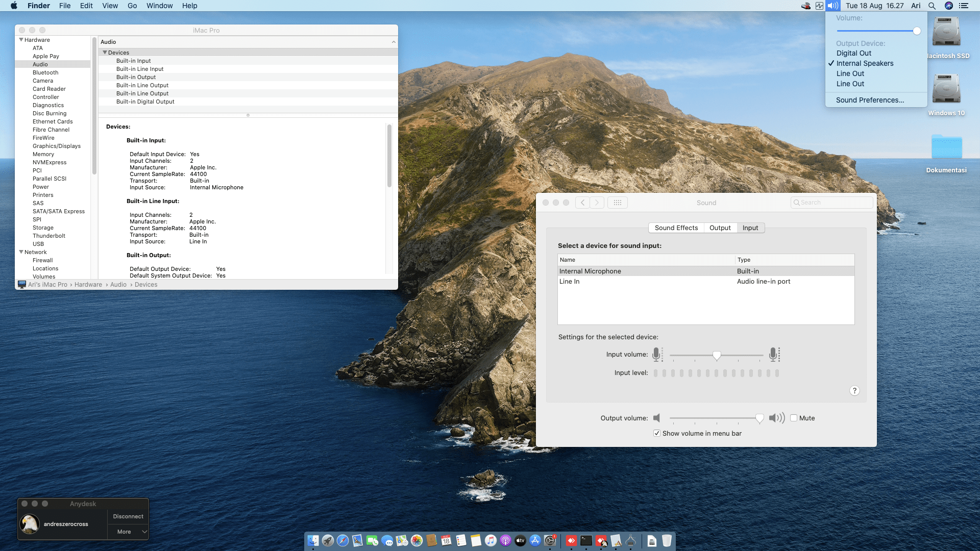Select Digital Out output device
The image size is (980, 551).
point(853,53)
